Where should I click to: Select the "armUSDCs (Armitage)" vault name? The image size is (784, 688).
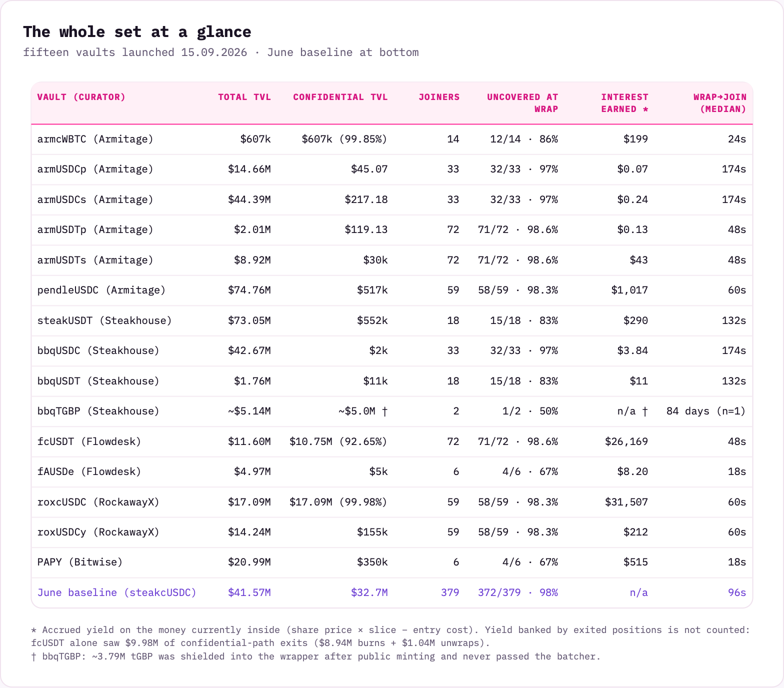95,199
